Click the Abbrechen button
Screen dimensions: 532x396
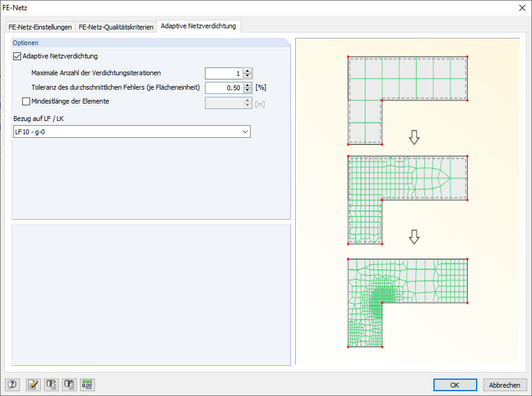coord(504,385)
